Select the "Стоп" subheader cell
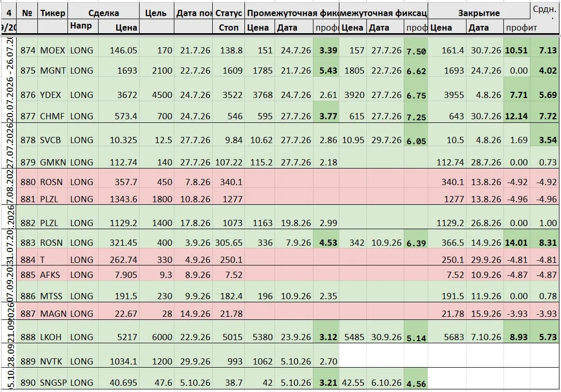The image size is (561, 392). click(229, 27)
